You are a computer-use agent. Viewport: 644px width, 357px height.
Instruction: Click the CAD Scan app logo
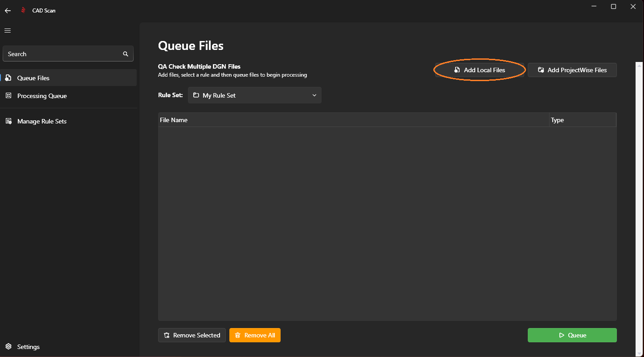click(24, 11)
